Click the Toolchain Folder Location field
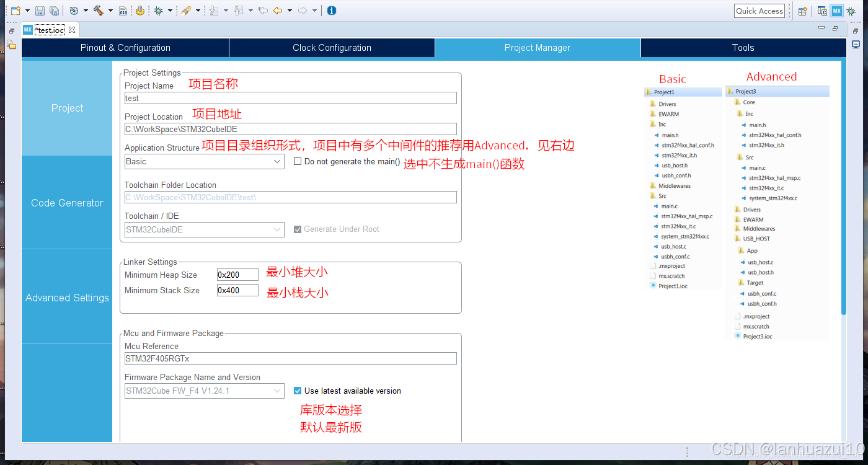The width and height of the screenshot is (868, 465). pyautogui.click(x=291, y=197)
